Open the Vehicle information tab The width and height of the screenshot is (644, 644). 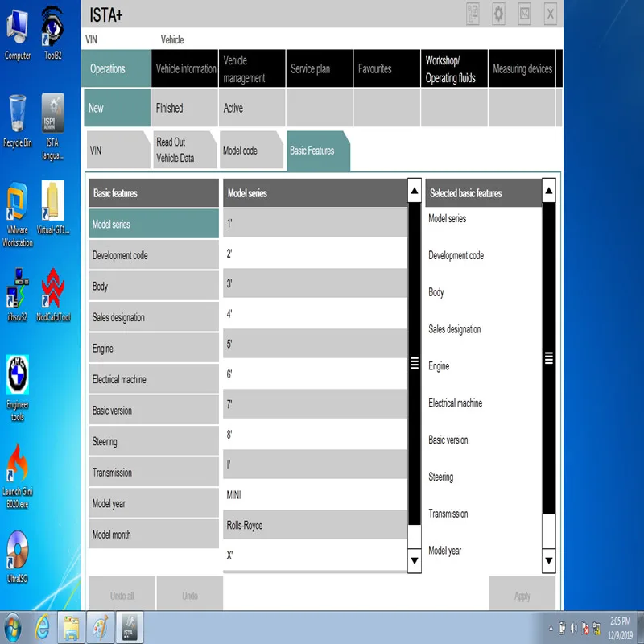185,68
